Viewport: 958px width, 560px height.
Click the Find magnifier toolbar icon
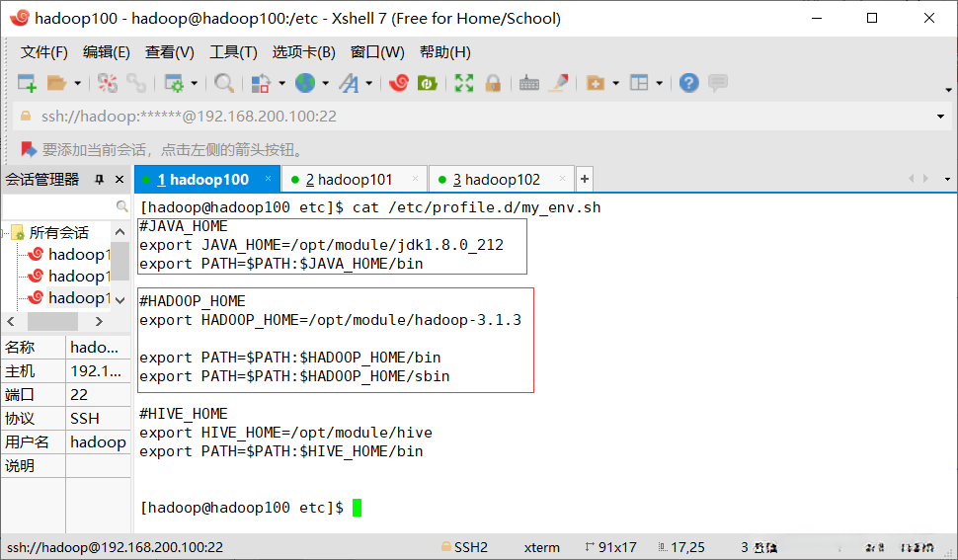click(x=224, y=83)
